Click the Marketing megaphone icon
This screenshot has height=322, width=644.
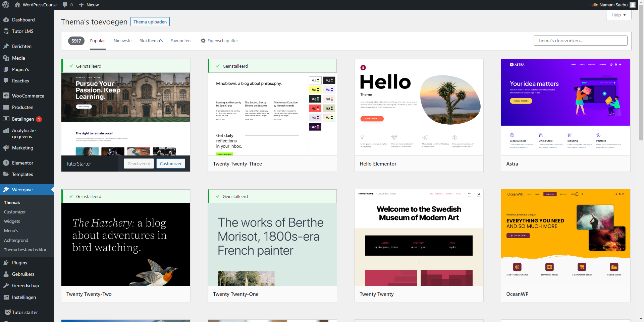click(x=6, y=148)
